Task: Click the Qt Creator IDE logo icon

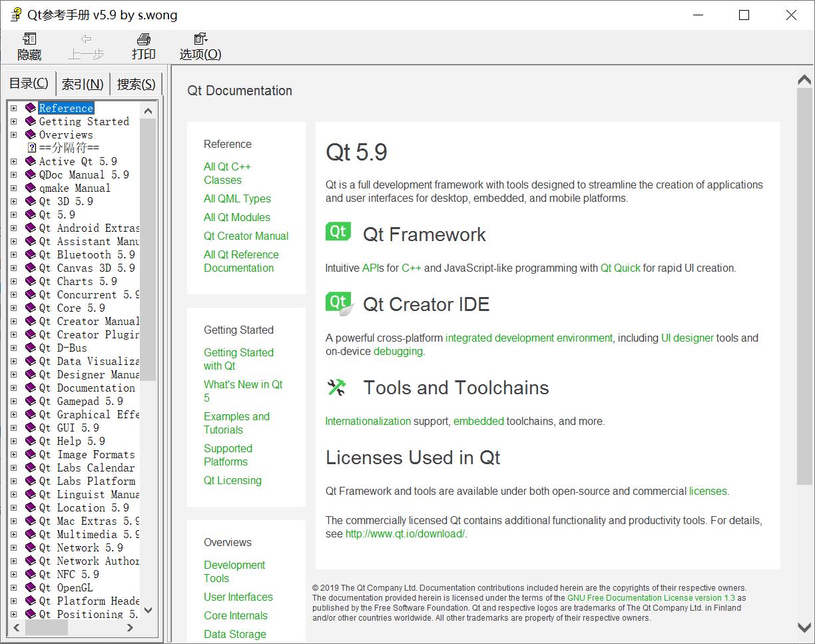Action: [x=338, y=302]
